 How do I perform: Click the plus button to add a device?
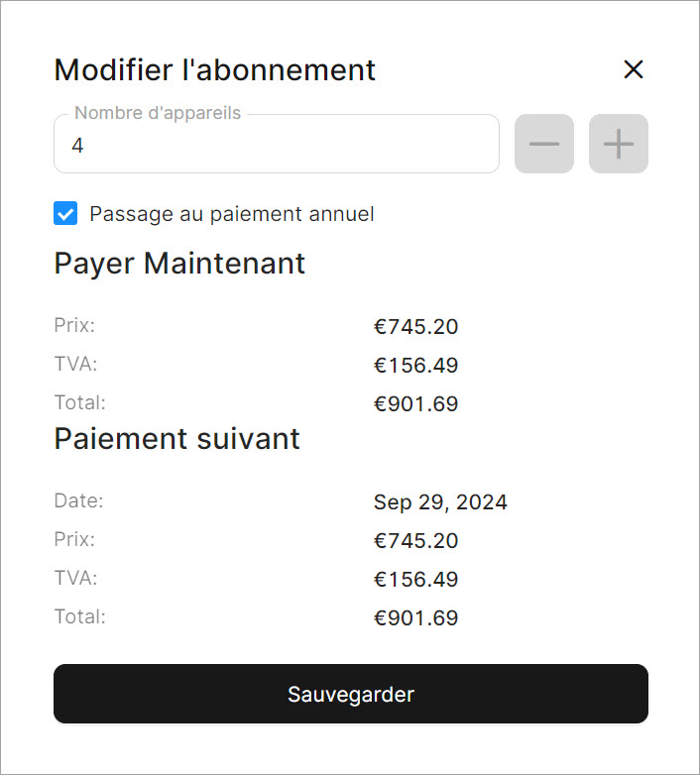tap(619, 144)
